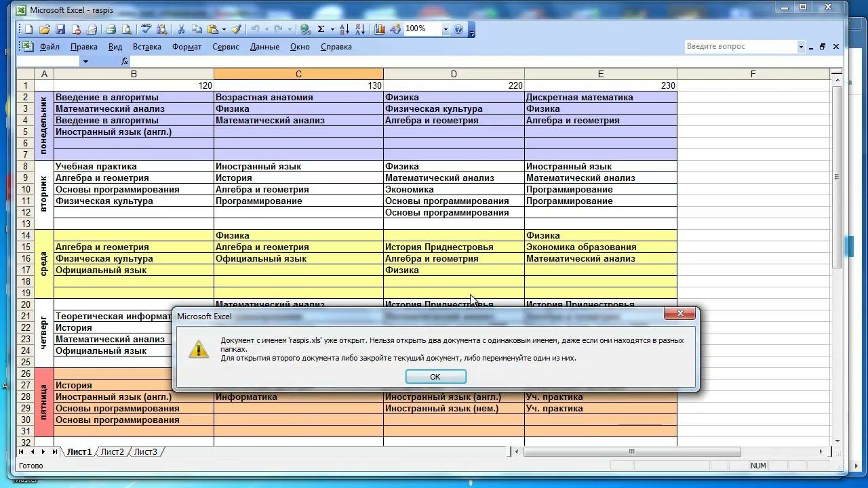The width and height of the screenshot is (868, 488).
Task: Click the Save floppy disk icon
Action: pos(60,29)
